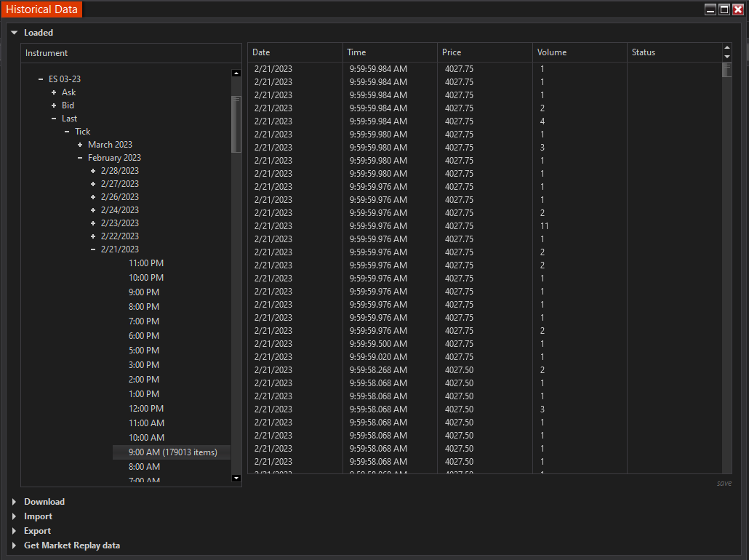The height and width of the screenshot is (560, 749).
Task: Expand the Bid node
Action: [54, 105]
